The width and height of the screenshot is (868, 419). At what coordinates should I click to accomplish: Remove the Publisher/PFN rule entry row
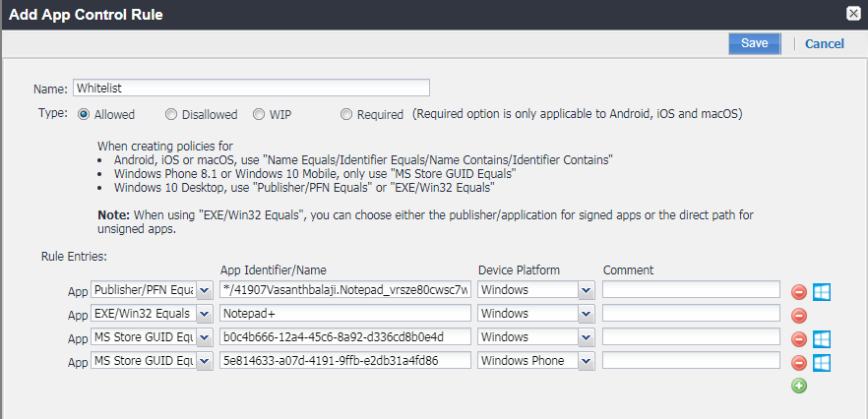799,291
